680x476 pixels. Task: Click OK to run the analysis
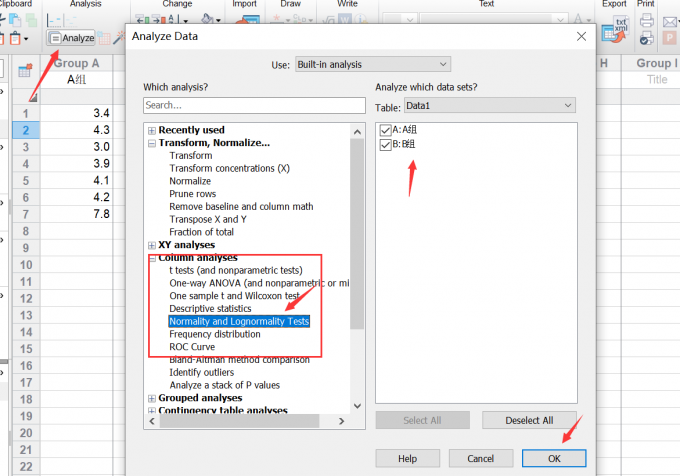tap(554, 458)
